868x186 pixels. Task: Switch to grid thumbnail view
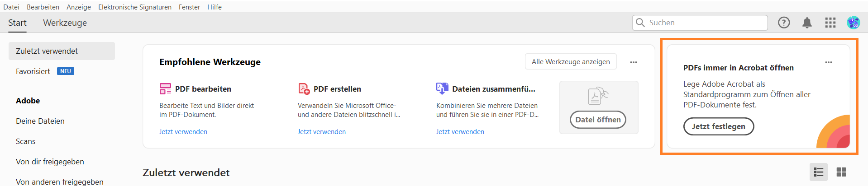click(841, 172)
